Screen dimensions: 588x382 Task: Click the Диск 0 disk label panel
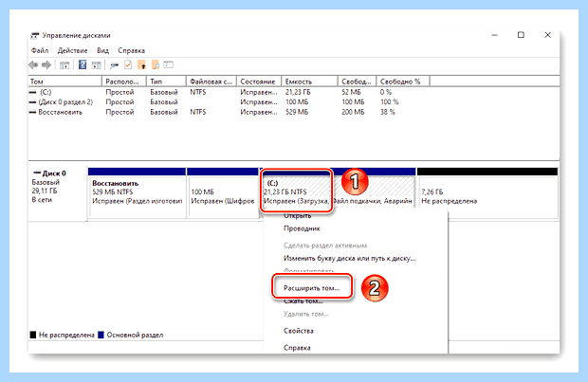coord(57,192)
